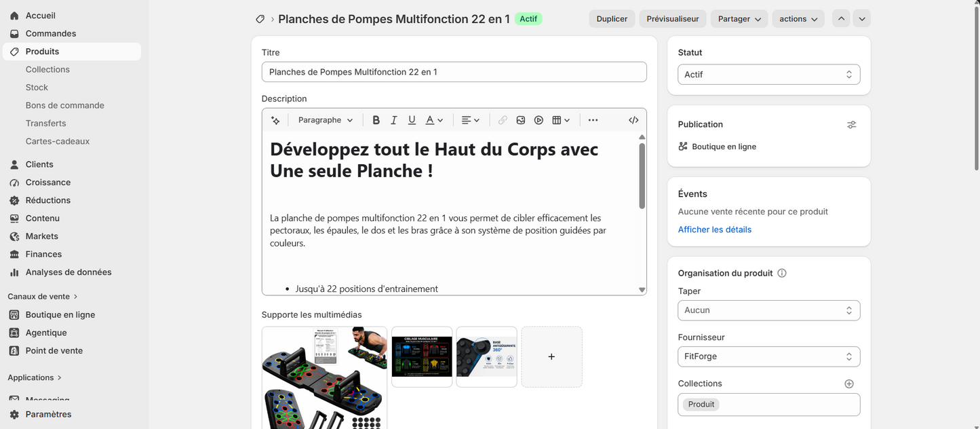980x429 pixels.
Task: Open Stock in sidebar
Action: [x=37, y=88]
